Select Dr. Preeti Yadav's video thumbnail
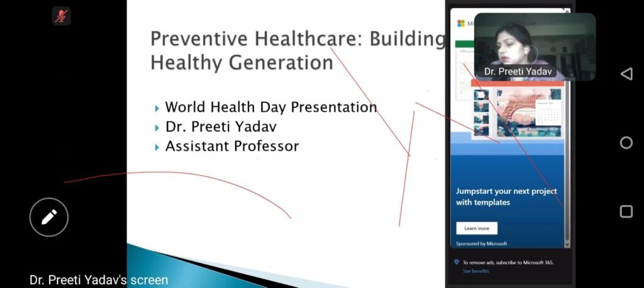The height and width of the screenshot is (288, 644). pyautogui.click(x=534, y=46)
